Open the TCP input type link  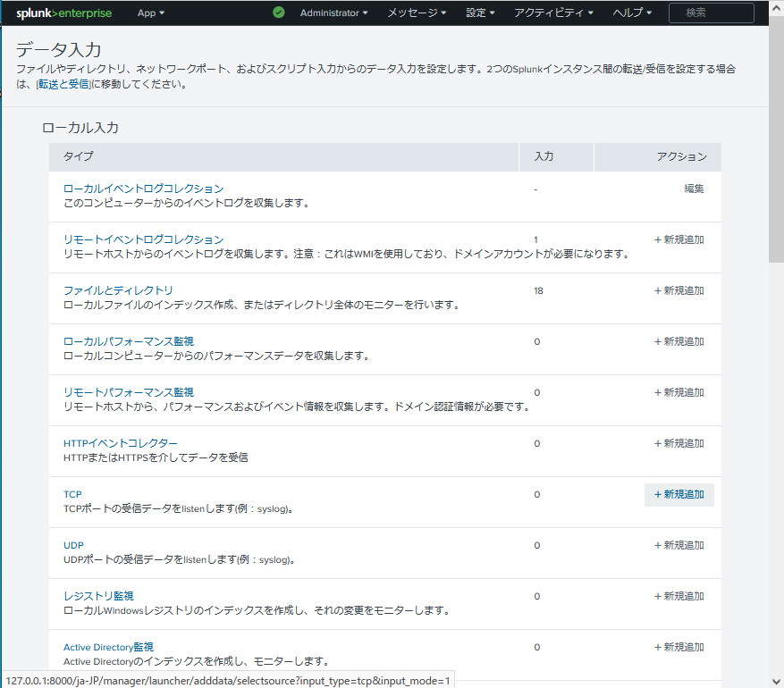click(x=72, y=494)
